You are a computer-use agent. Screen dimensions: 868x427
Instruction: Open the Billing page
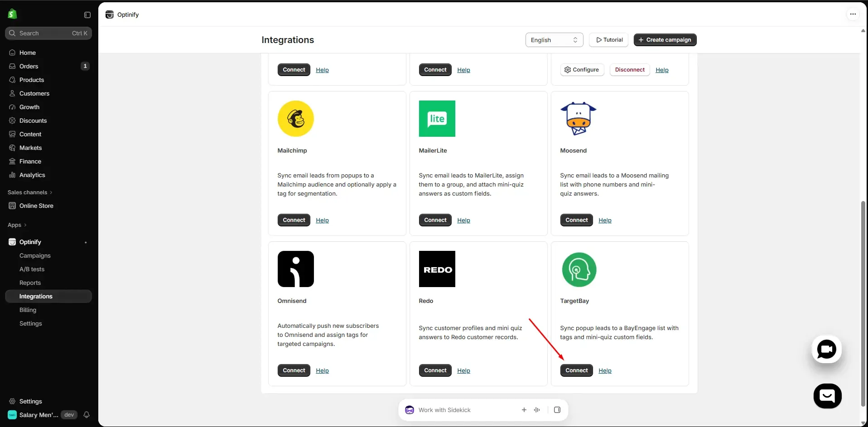coord(28,310)
